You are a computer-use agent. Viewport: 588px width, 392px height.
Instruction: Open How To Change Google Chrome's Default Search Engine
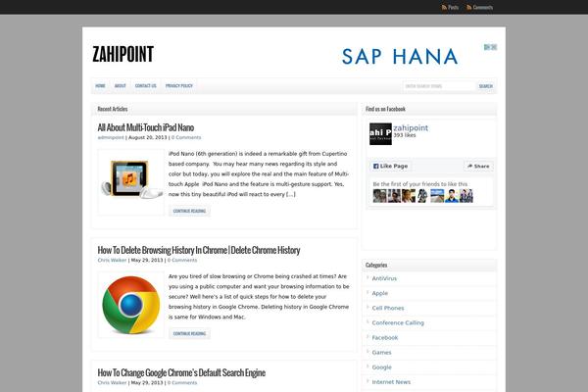point(181,372)
